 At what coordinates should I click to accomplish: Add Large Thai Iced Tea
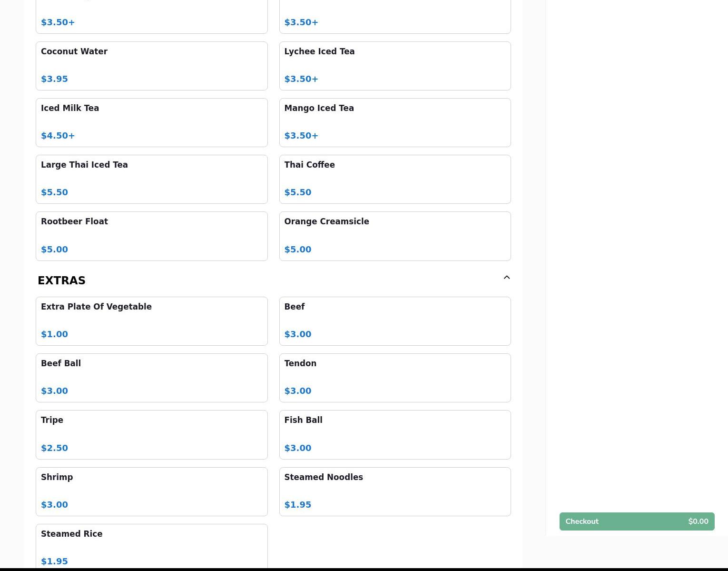point(151,179)
